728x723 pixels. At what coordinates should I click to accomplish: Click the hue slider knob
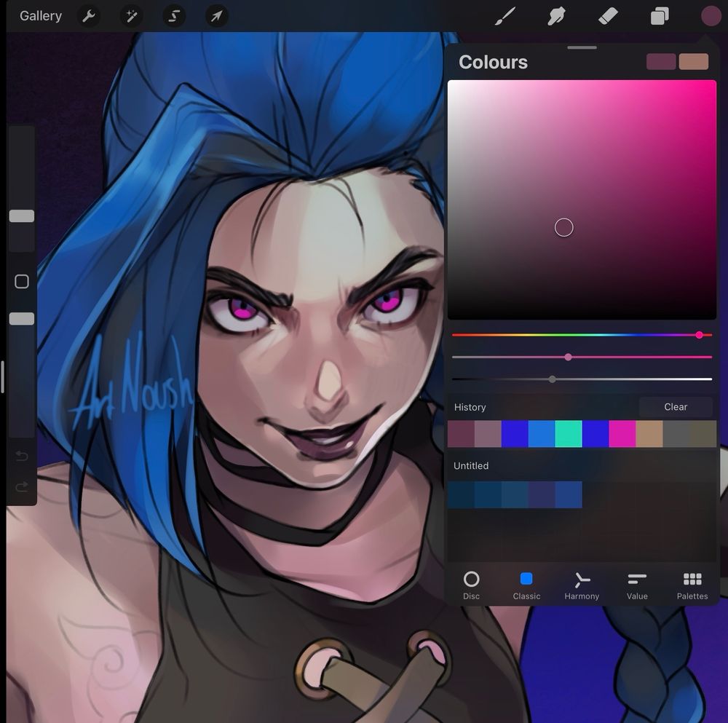coord(699,335)
